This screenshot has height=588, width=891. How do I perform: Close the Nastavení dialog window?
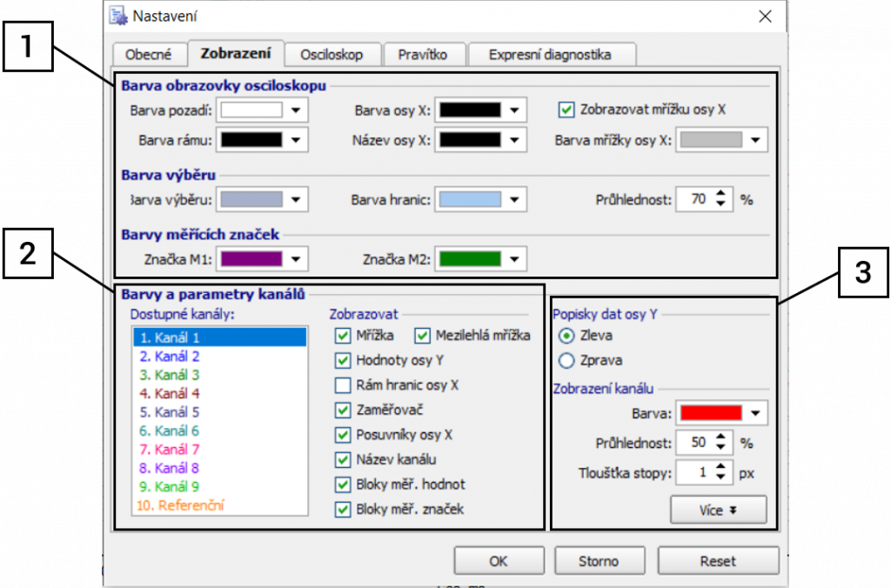pos(765,16)
